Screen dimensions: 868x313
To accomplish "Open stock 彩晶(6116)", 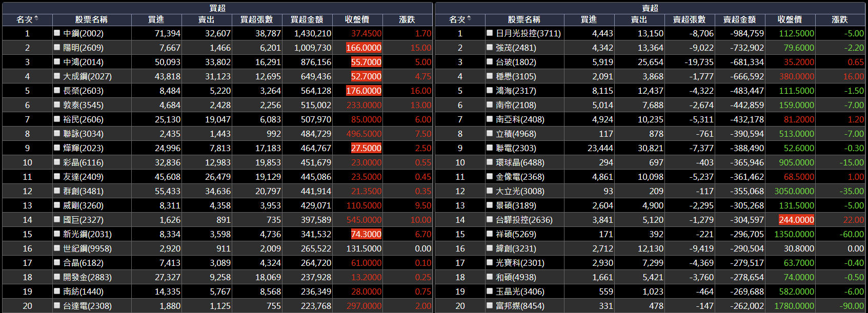I will pyautogui.click(x=83, y=162).
